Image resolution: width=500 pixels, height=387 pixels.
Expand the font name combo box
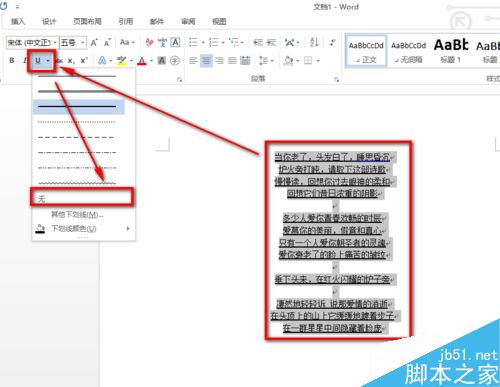coord(55,43)
